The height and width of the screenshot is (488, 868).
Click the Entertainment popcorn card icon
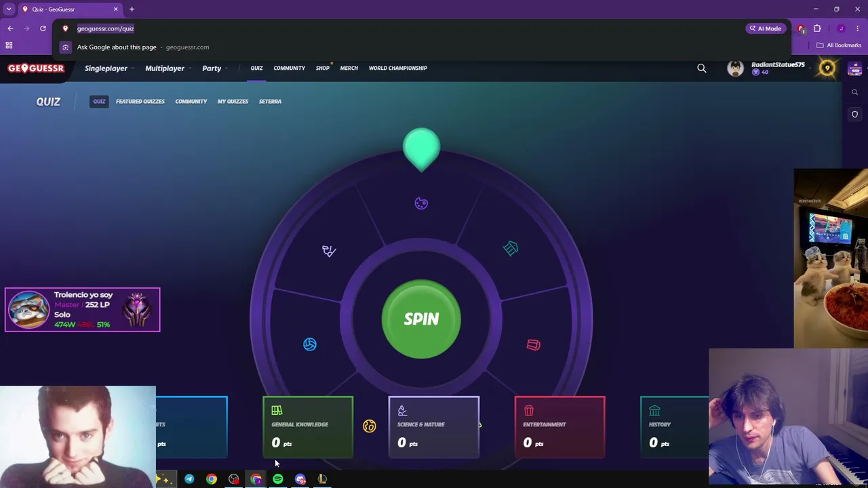tap(528, 410)
